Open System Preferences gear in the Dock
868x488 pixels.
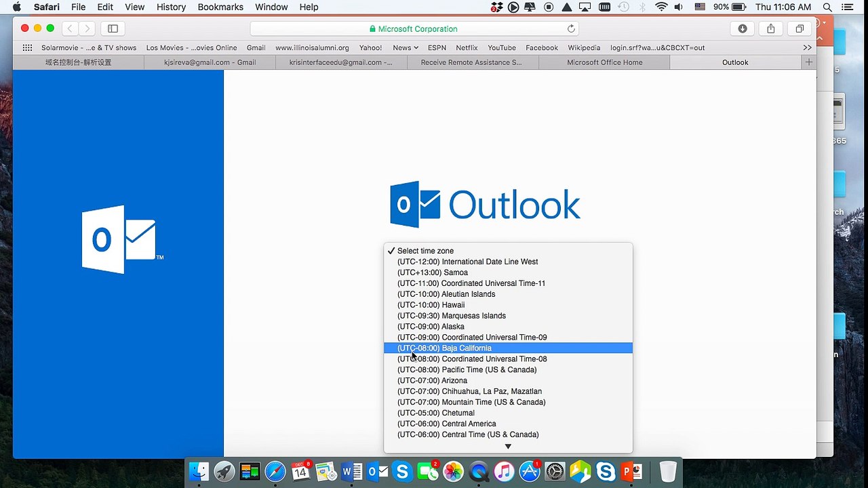tap(555, 471)
